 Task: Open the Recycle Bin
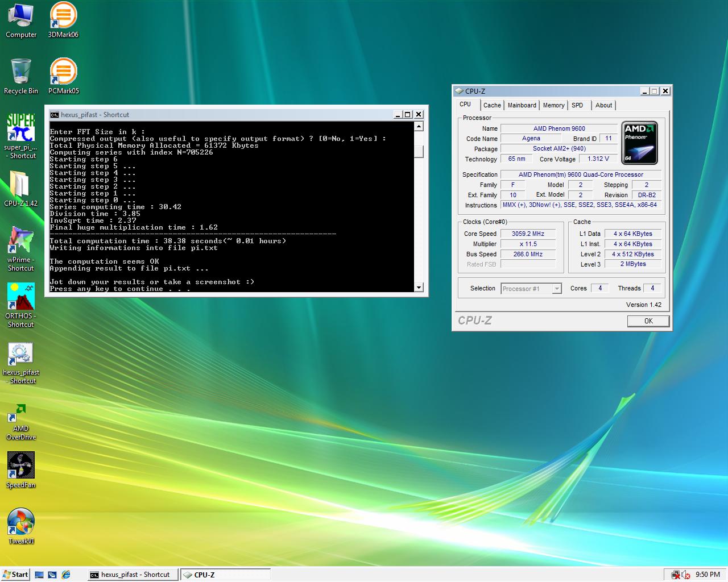tap(21, 77)
